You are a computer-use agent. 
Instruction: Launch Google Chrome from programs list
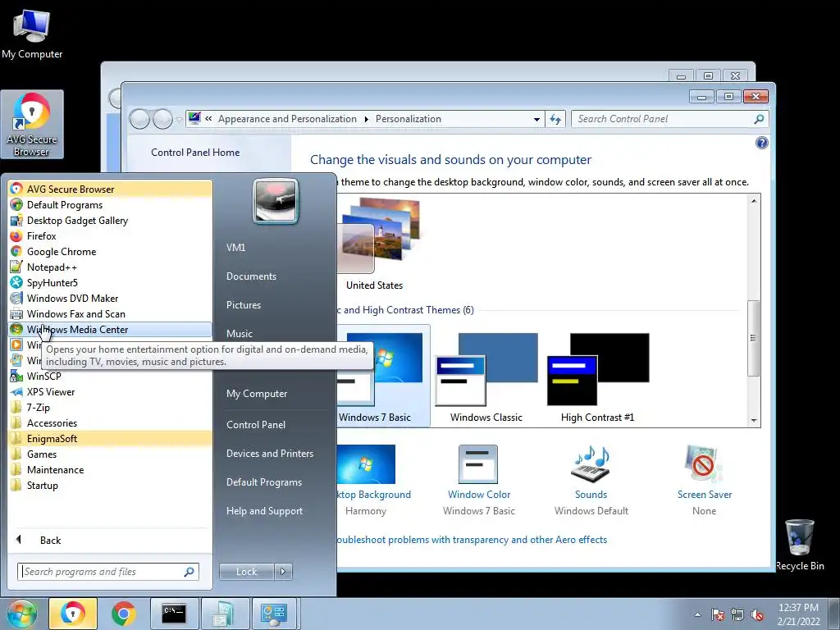(x=110, y=251)
